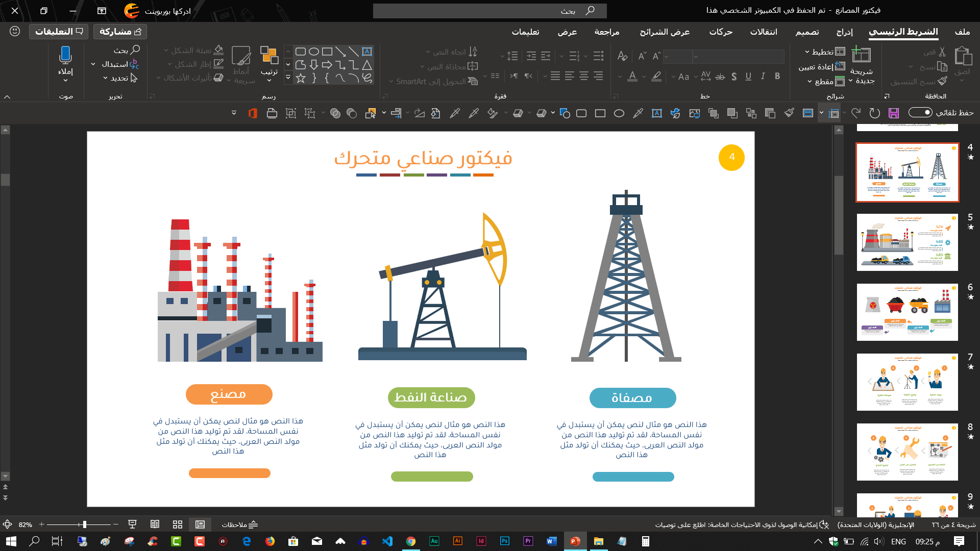
Task: Switch to Design tab (تصميم)
Action: click(x=807, y=32)
